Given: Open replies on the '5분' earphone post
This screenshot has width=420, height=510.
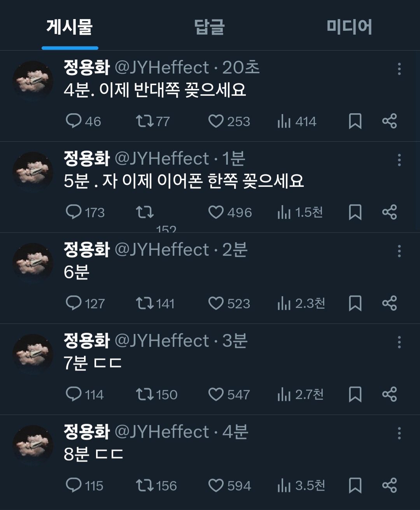Looking at the screenshot, I should (73, 212).
